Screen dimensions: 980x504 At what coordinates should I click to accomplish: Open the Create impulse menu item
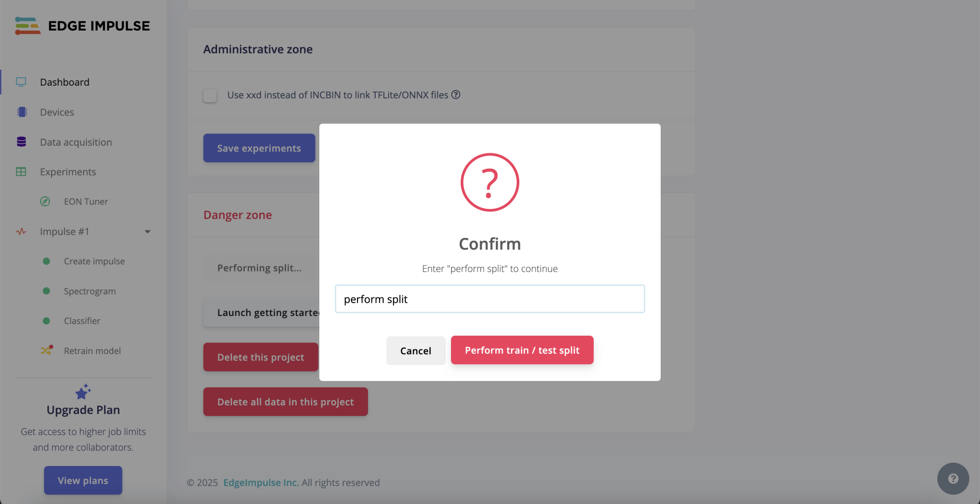(x=94, y=261)
